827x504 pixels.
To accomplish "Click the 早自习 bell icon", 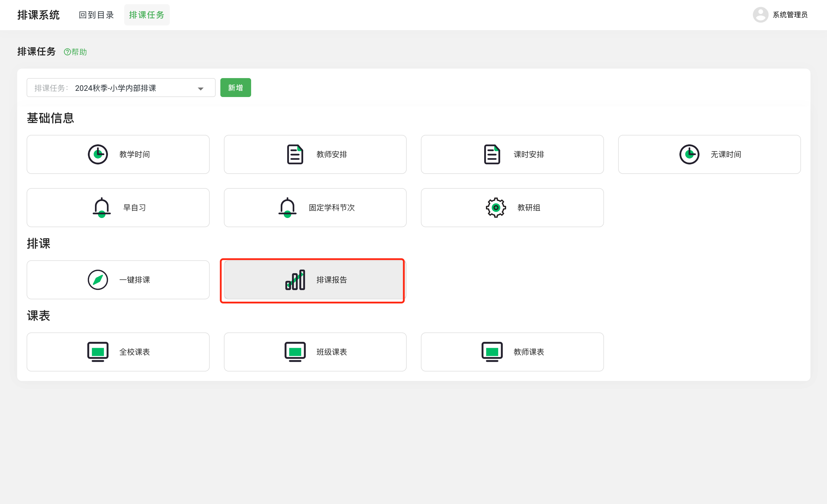I will pos(101,207).
